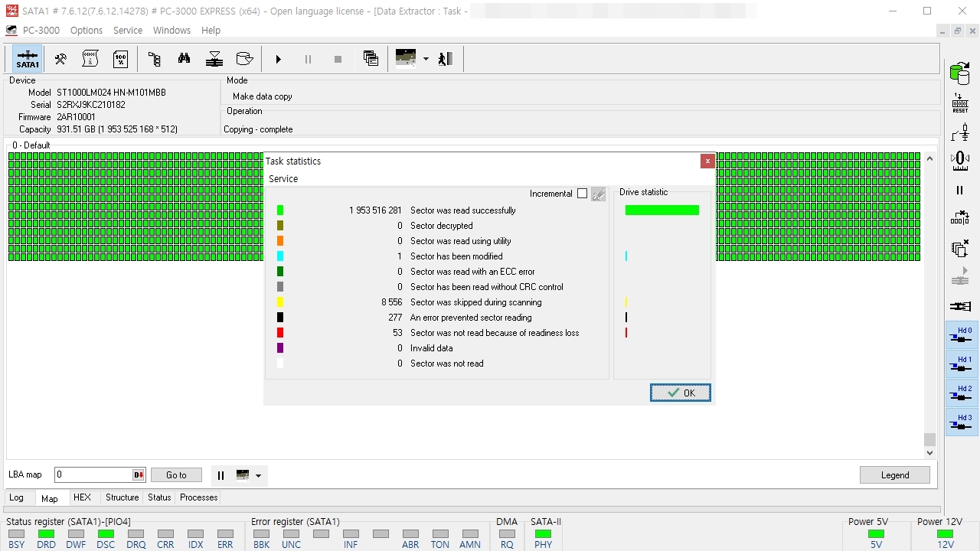980x551 pixels.
Task: Click the Legend button
Action: pos(894,475)
